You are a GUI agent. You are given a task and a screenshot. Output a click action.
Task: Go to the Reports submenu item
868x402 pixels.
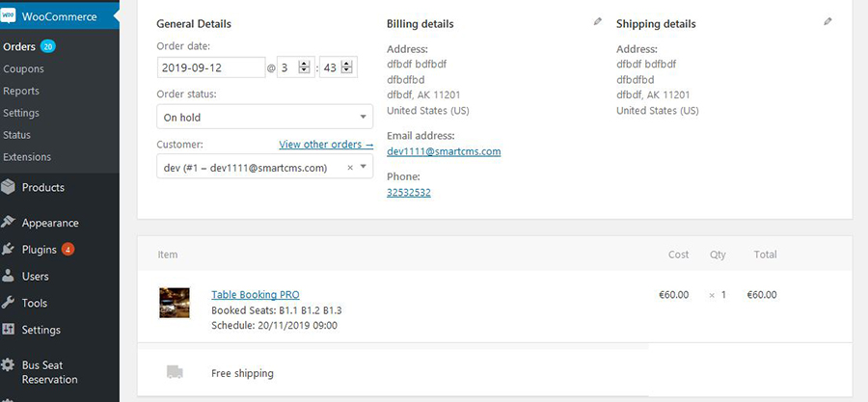click(21, 91)
